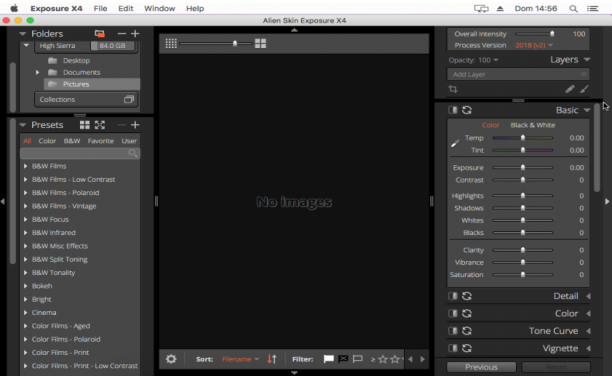Open the Edit menu

pos(125,8)
